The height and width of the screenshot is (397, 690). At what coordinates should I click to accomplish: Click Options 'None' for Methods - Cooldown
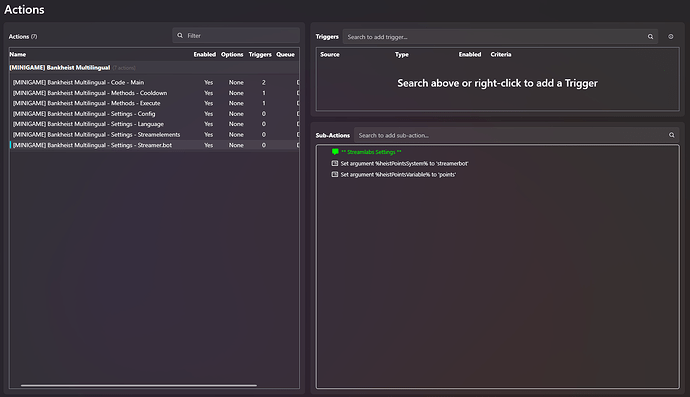pyautogui.click(x=236, y=93)
